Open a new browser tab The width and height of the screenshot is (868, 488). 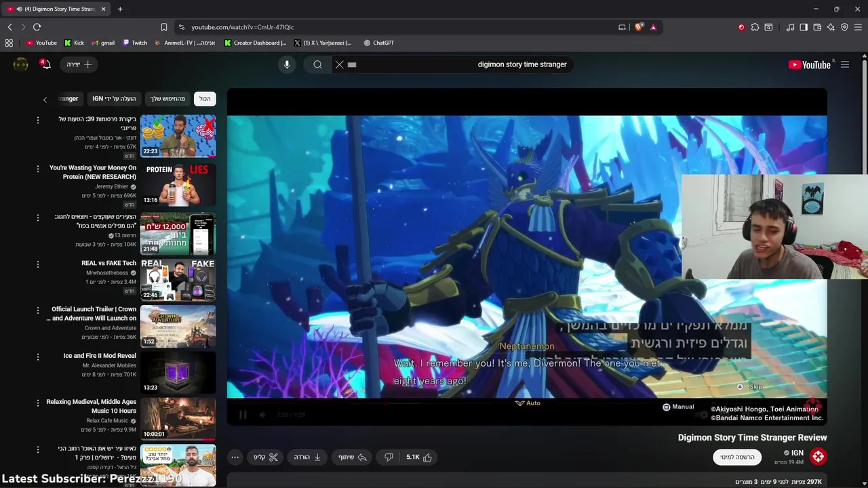click(120, 9)
